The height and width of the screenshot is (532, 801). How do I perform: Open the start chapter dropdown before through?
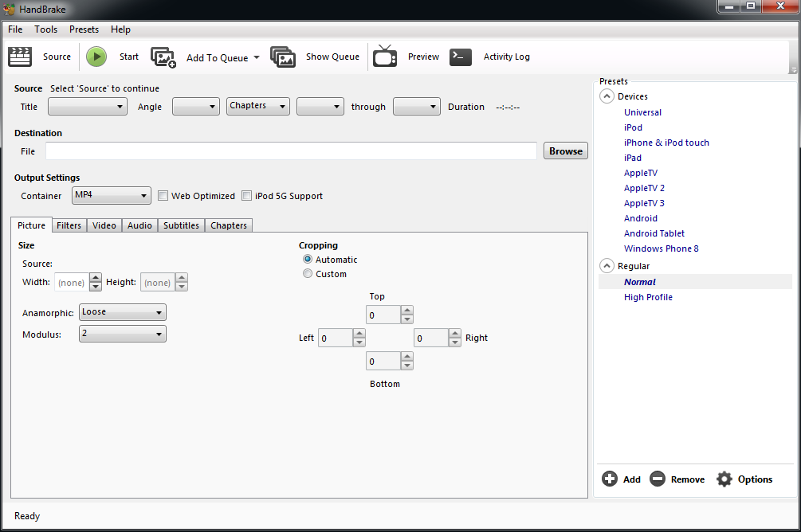click(x=320, y=107)
